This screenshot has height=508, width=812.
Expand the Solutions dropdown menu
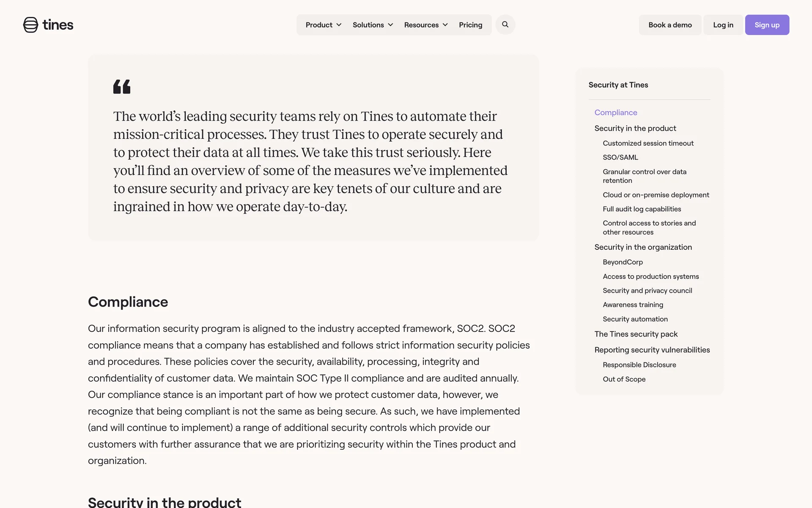point(373,25)
